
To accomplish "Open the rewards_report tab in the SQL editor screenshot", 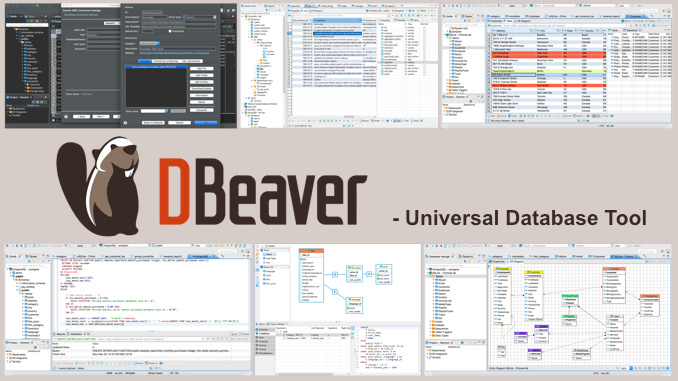I will (172, 256).
